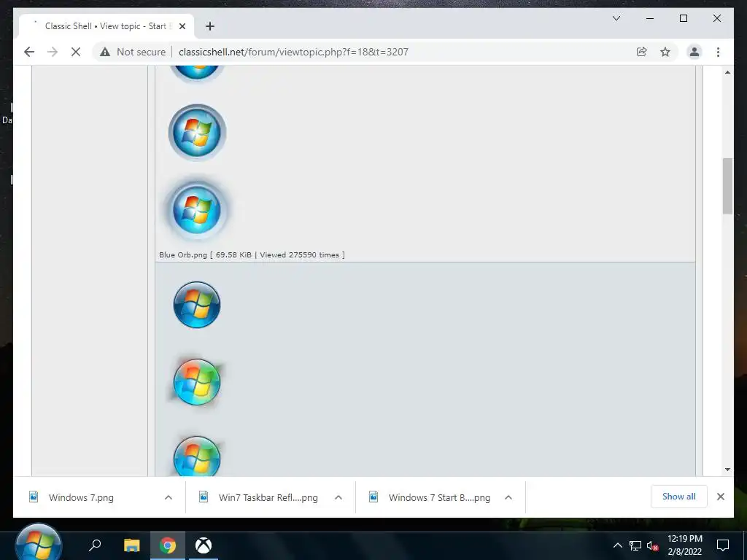Show all downloads

coord(679,497)
